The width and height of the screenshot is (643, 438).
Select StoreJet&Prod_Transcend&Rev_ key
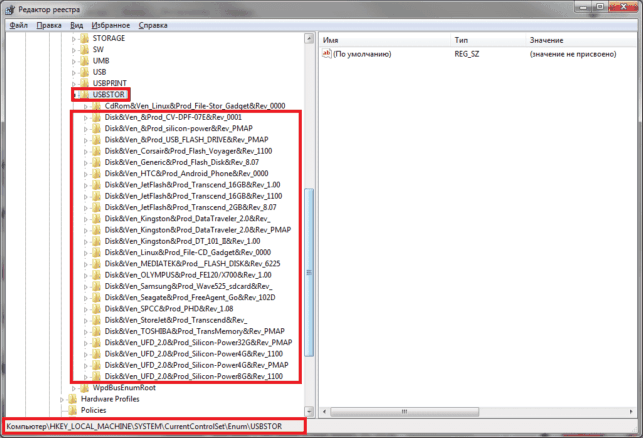click(176, 320)
